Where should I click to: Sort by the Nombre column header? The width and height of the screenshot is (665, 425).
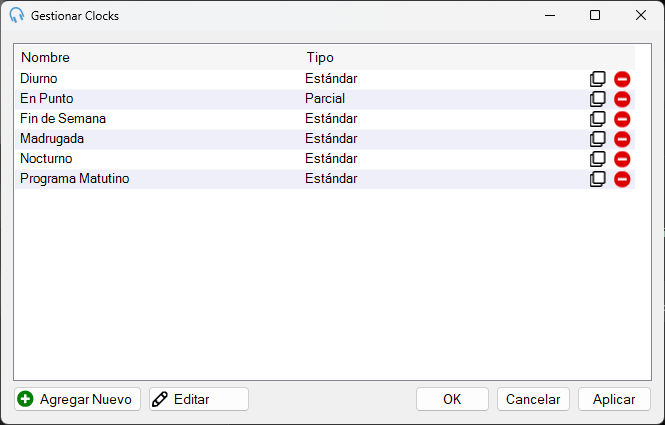pos(45,57)
